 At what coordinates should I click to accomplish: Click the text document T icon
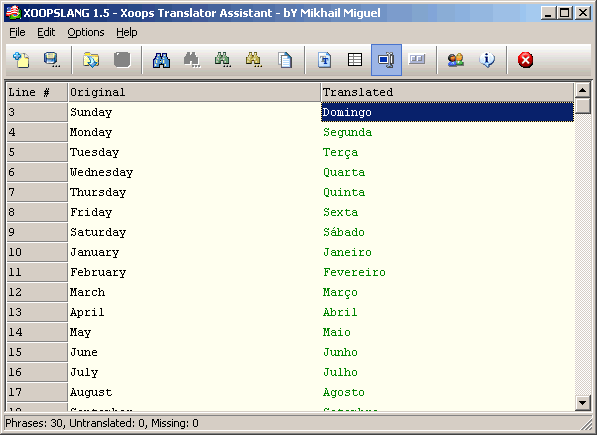(x=324, y=60)
